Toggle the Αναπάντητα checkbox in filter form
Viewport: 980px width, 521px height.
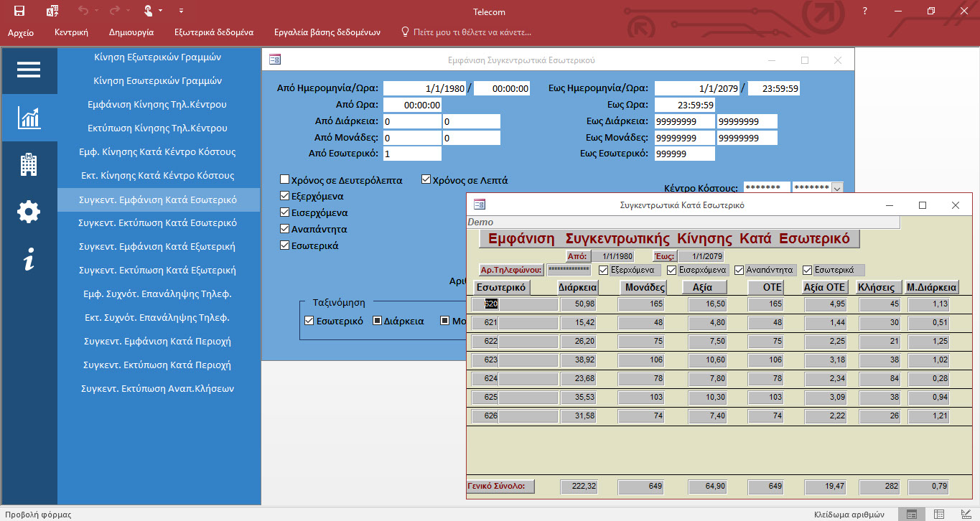click(x=285, y=230)
